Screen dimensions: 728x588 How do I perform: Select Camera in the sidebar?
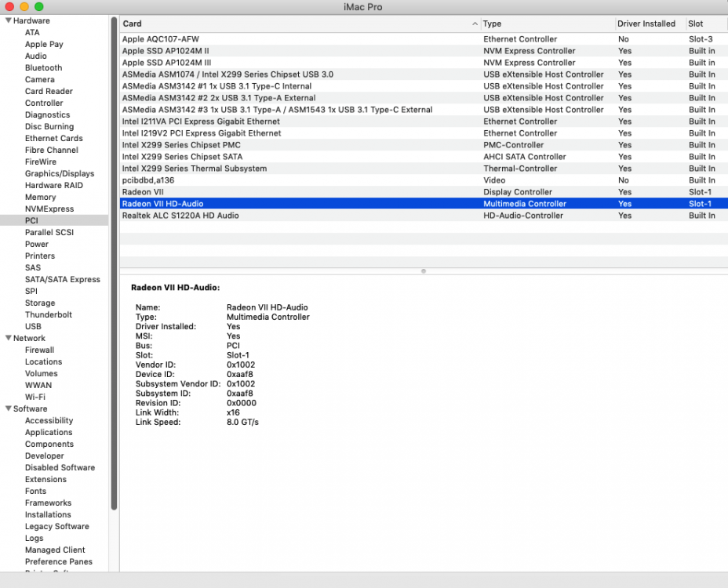click(39, 79)
